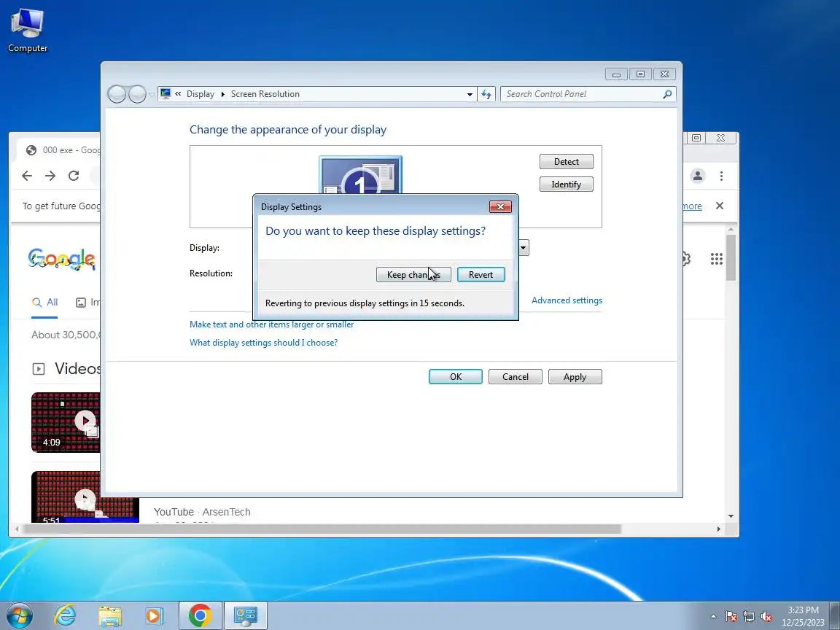This screenshot has width=840, height=630.
Task: Play the 5:51 video thumbnail
Action: [x=85, y=497]
